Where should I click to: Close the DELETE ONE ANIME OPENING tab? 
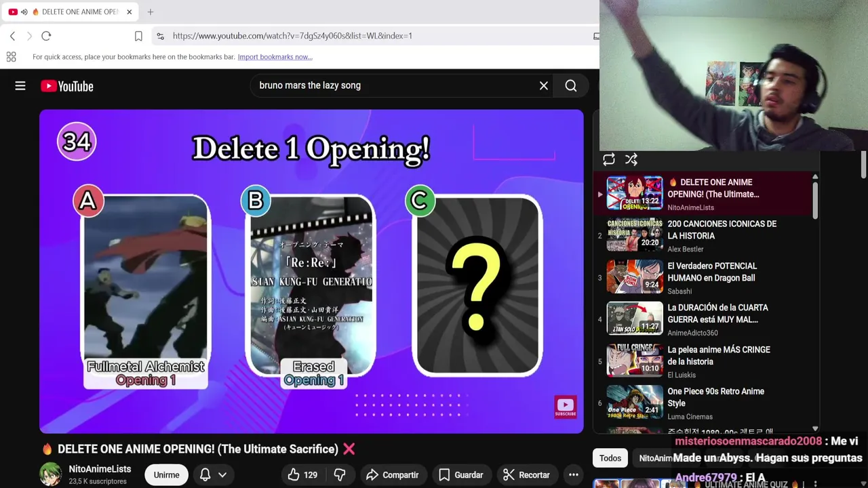[129, 12]
